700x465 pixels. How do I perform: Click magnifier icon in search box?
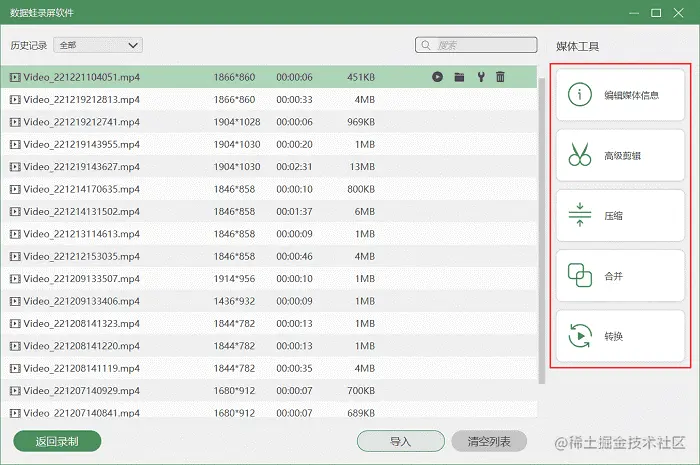426,45
